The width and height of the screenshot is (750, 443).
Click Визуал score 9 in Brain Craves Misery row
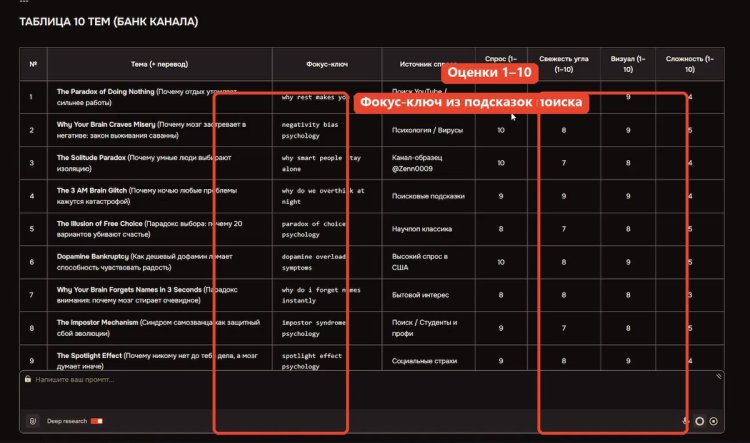tap(628, 130)
